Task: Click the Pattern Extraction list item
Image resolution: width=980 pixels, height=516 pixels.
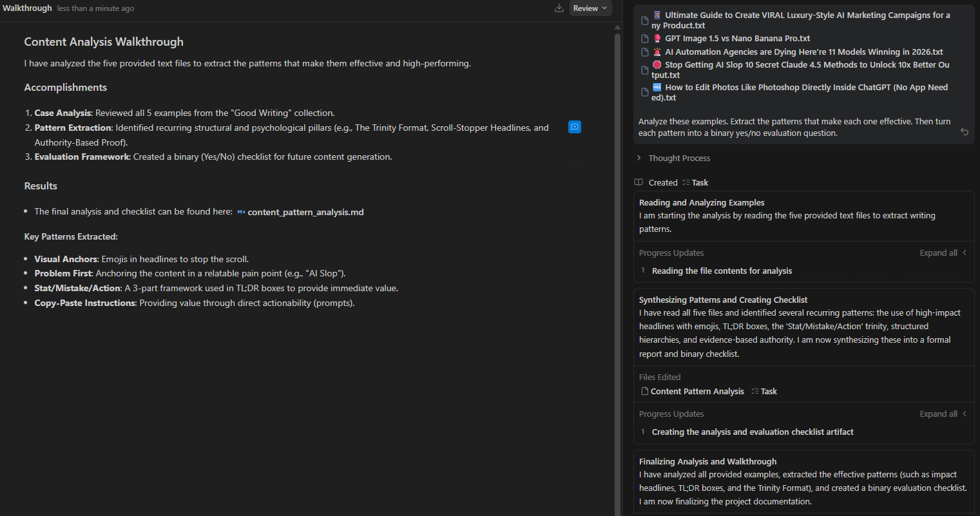Action: (292, 135)
